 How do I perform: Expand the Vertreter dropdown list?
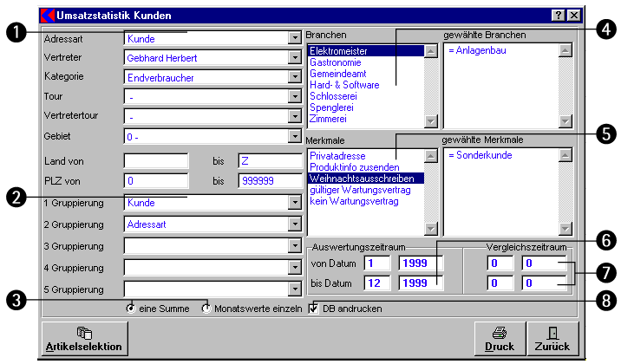coord(294,59)
